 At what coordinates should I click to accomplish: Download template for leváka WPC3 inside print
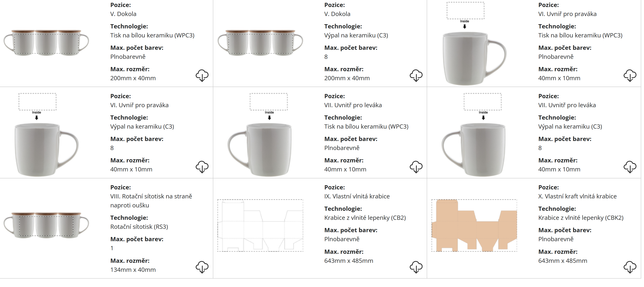tap(416, 167)
